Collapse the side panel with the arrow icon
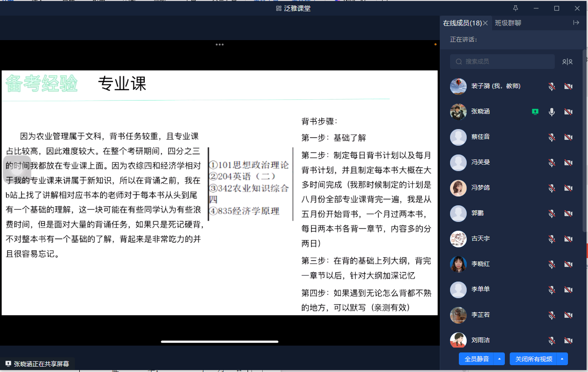This screenshot has height=372, width=588. (x=576, y=23)
